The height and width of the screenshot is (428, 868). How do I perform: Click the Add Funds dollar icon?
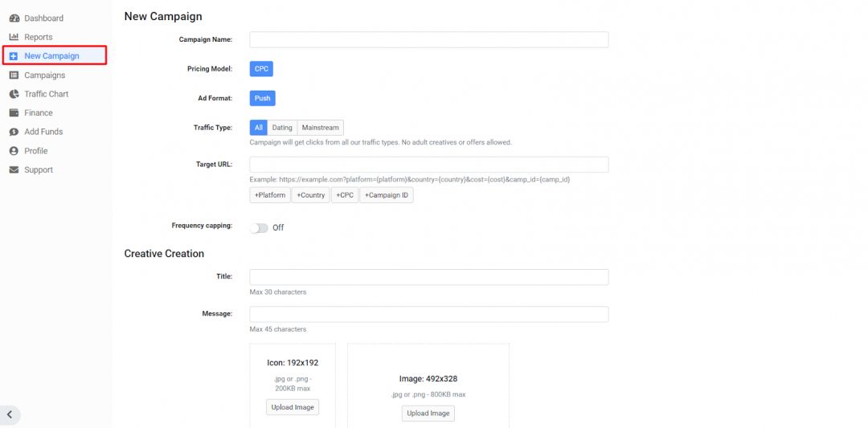(x=14, y=132)
